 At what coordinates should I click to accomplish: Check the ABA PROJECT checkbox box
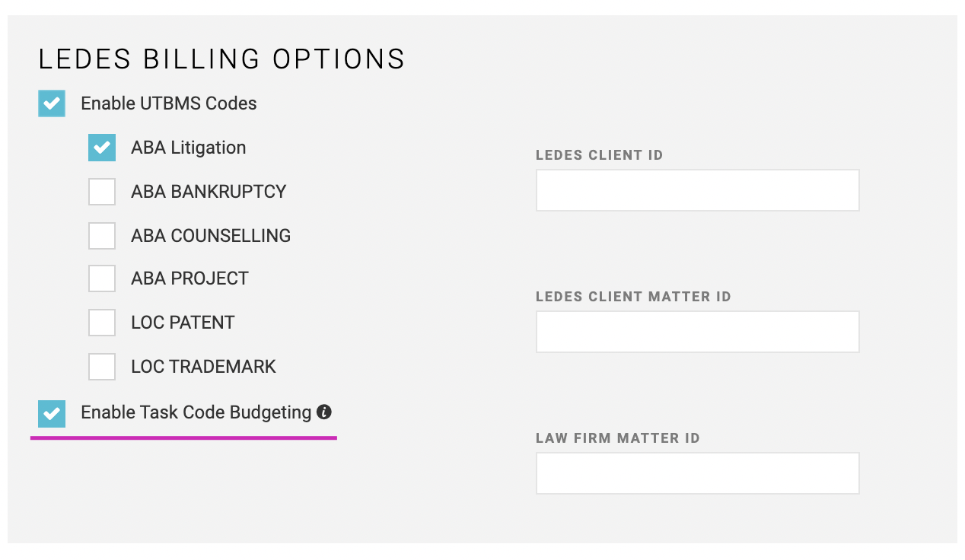102,278
